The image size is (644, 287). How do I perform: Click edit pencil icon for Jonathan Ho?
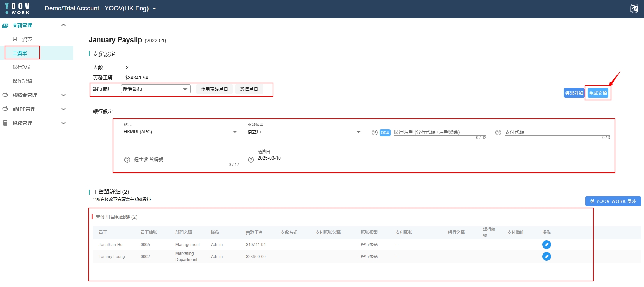pos(546,245)
